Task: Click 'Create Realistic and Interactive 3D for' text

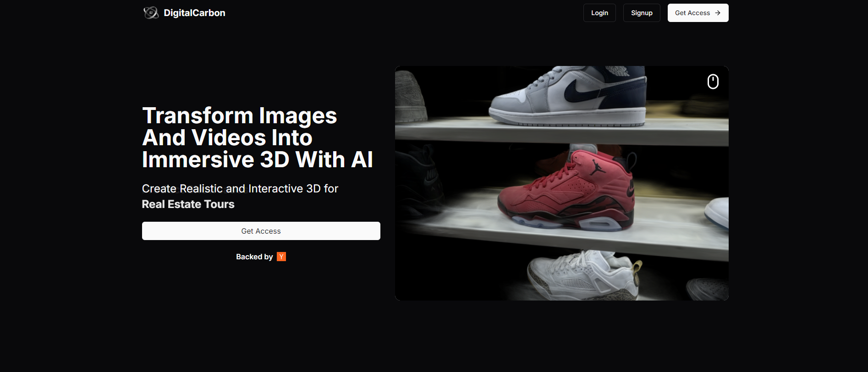Action: [x=240, y=189]
